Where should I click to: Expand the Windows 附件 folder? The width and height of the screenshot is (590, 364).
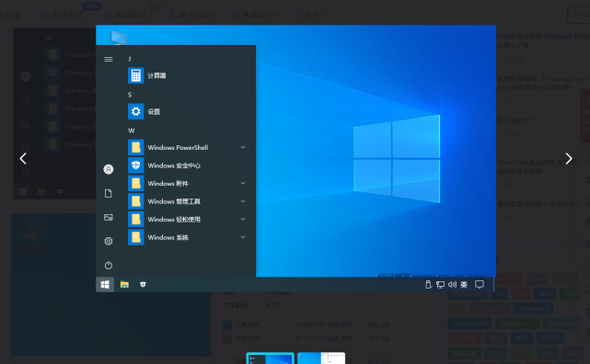(187, 183)
